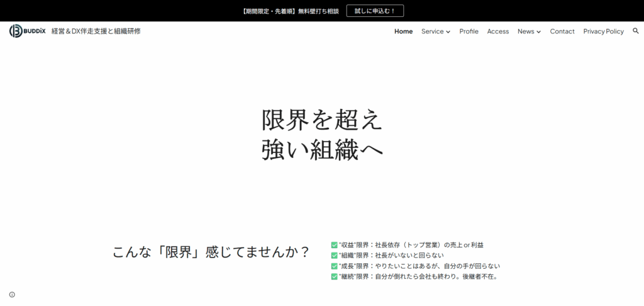Click the Service menu label
644x306 pixels.
point(432,31)
